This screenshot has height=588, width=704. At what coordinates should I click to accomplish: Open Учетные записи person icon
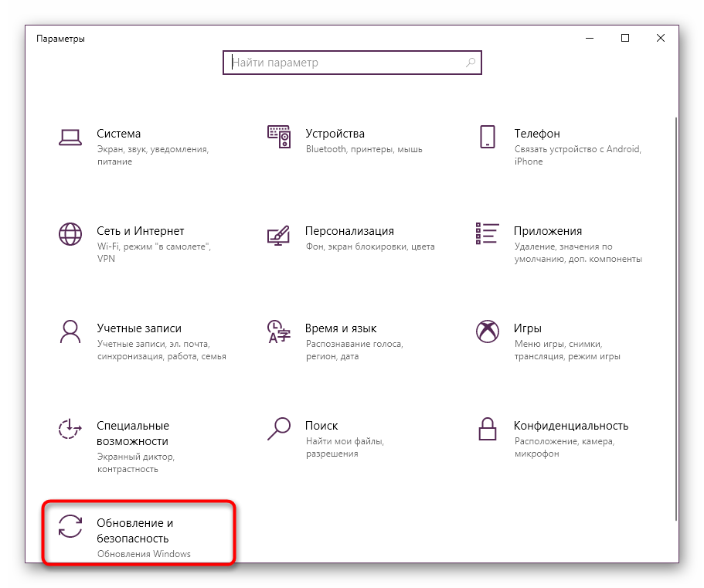tap(70, 331)
